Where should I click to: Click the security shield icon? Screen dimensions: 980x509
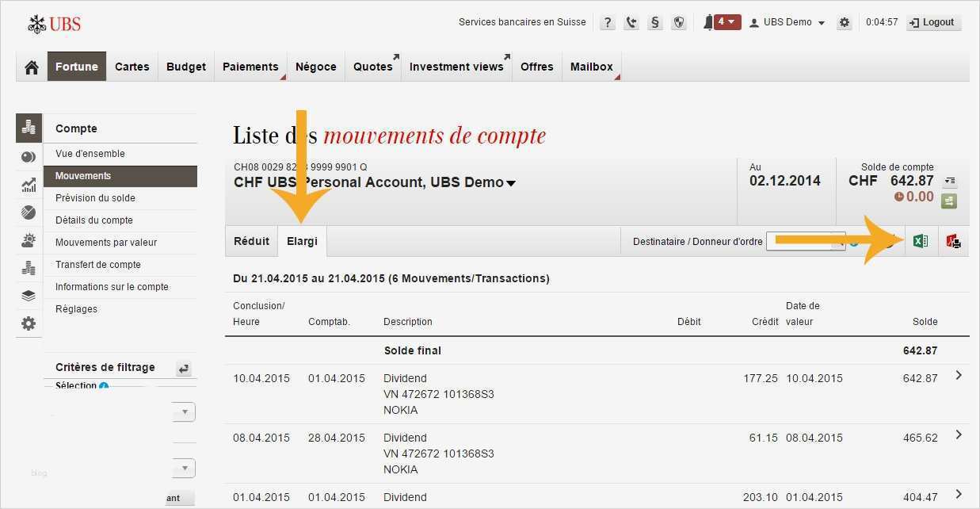click(679, 22)
